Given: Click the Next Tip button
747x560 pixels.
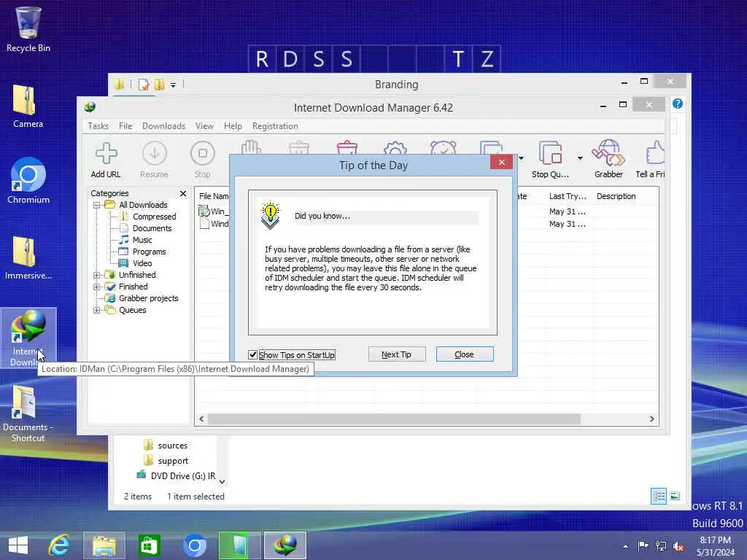Looking at the screenshot, I should pyautogui.click(x=396, y=354).
